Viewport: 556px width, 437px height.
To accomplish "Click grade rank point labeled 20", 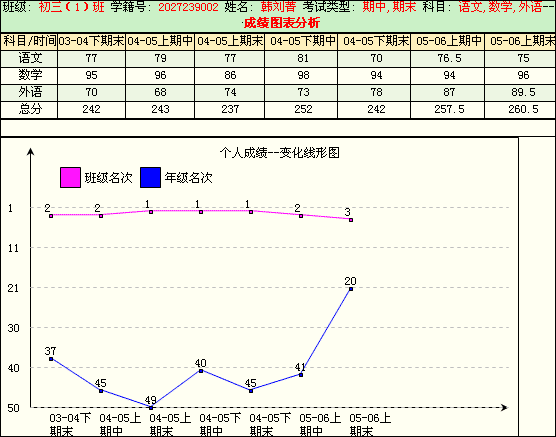I will (x=351, y=289).
